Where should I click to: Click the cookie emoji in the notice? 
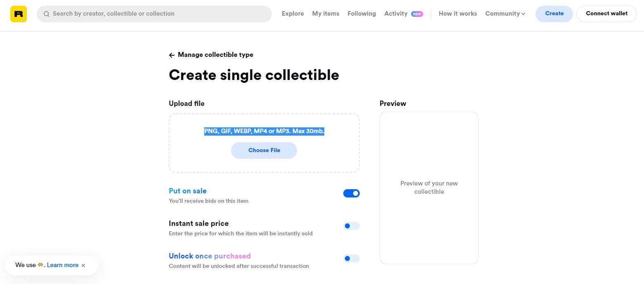40,265
